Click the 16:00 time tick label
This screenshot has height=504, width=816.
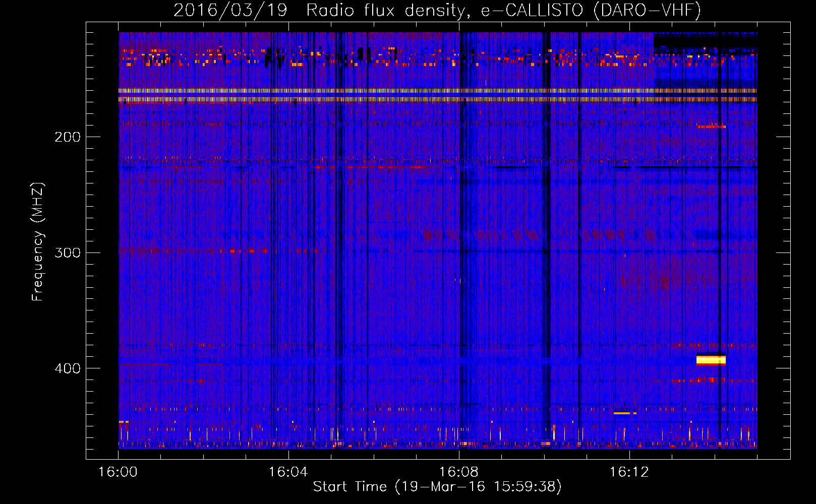(x=118, y=472)
